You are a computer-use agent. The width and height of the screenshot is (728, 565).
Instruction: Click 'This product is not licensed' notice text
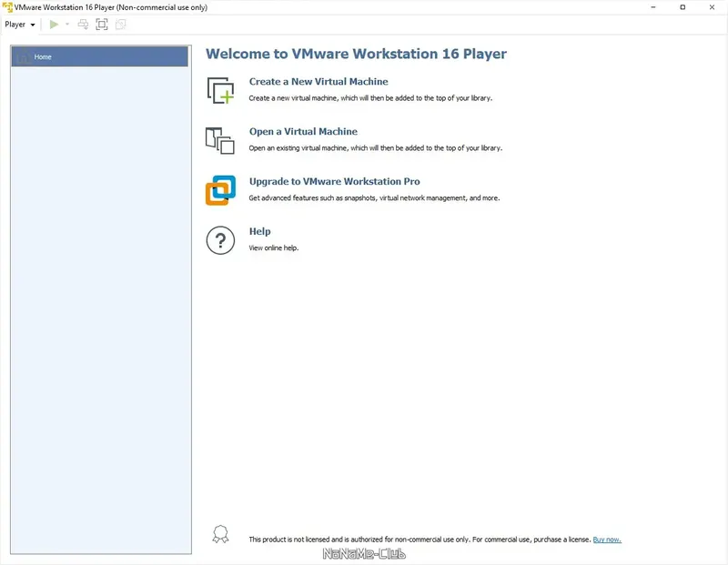420,540
